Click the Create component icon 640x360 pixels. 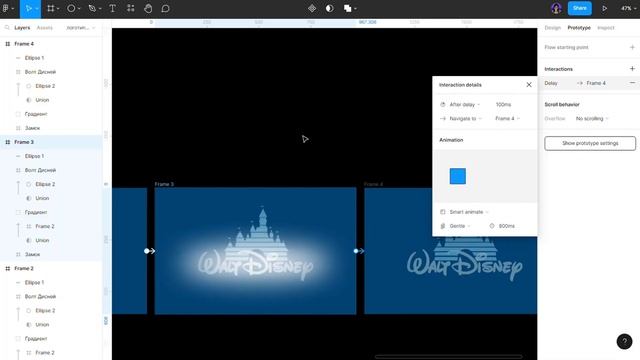(312, 9)
